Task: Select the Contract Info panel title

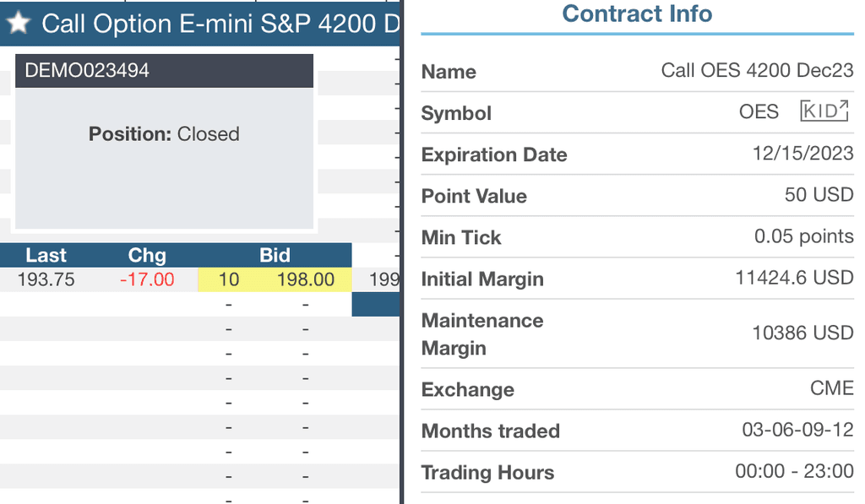Action: (637, 14)
